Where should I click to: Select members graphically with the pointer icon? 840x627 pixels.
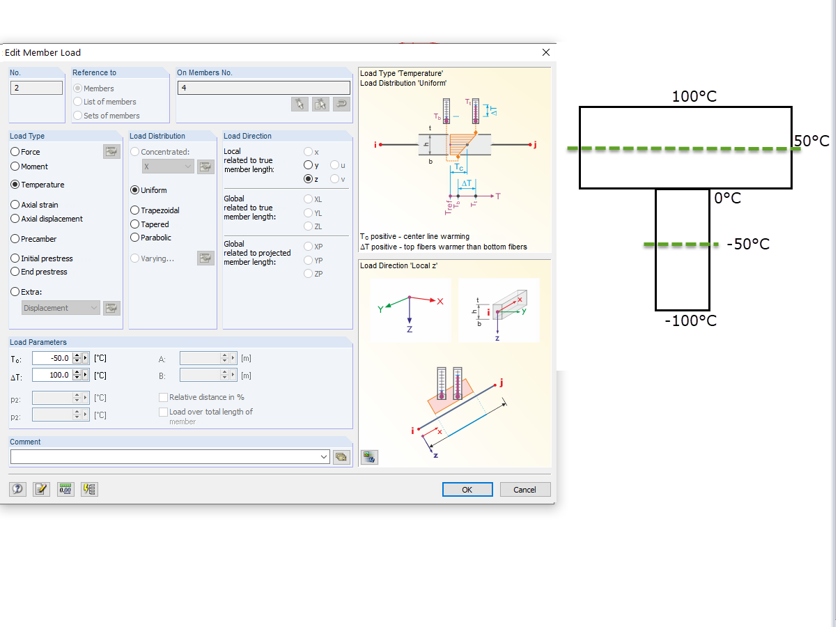[300, 104]
